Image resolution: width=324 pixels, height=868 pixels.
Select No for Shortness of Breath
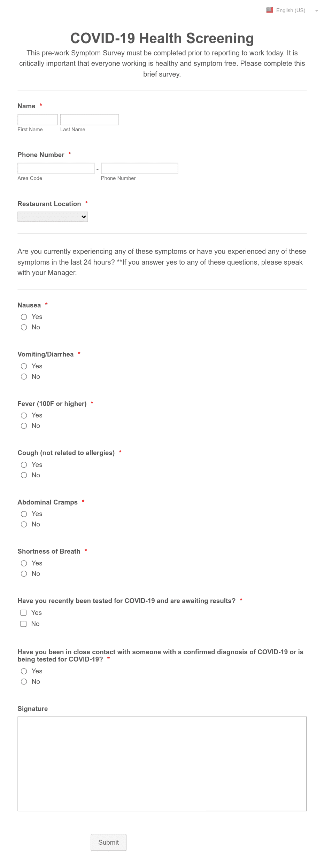tap(24, 574)
